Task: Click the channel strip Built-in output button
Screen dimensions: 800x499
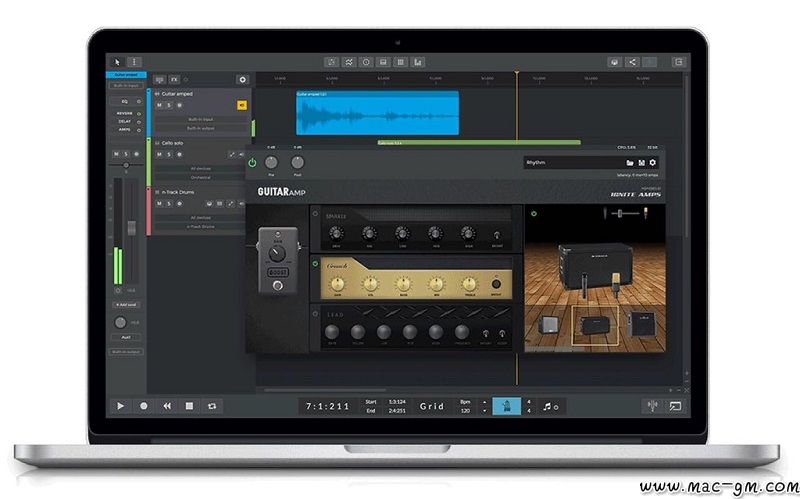Action: [x=126, y=352]
